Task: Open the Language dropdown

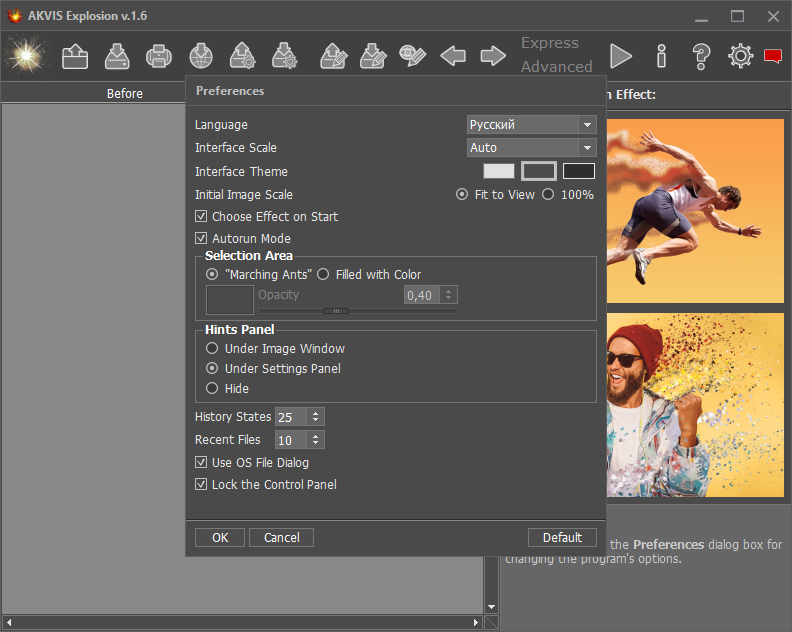Action: pos(531,125)
